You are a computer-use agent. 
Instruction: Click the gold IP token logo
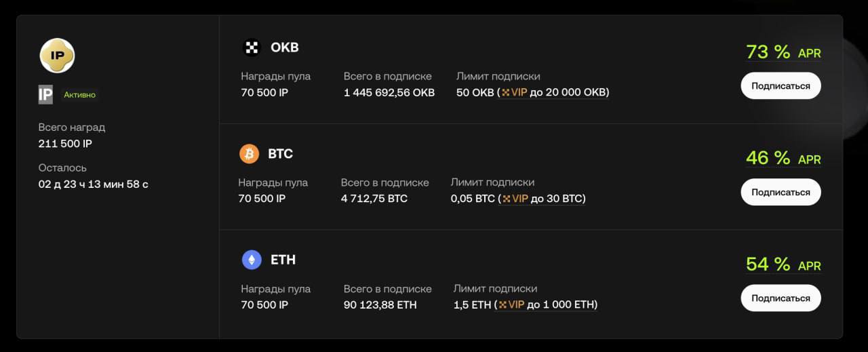coord(57,55)
